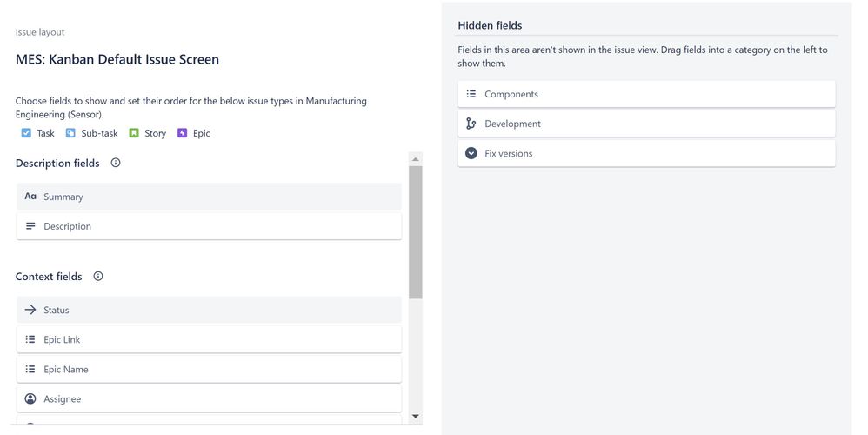Click the info icon beside Description fields

(115, 163)
